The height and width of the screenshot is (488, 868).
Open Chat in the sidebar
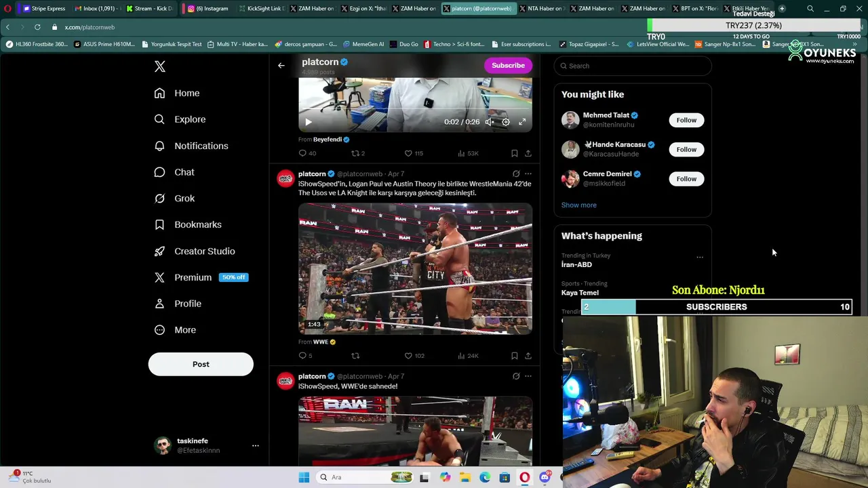click(x=174, y=172)
